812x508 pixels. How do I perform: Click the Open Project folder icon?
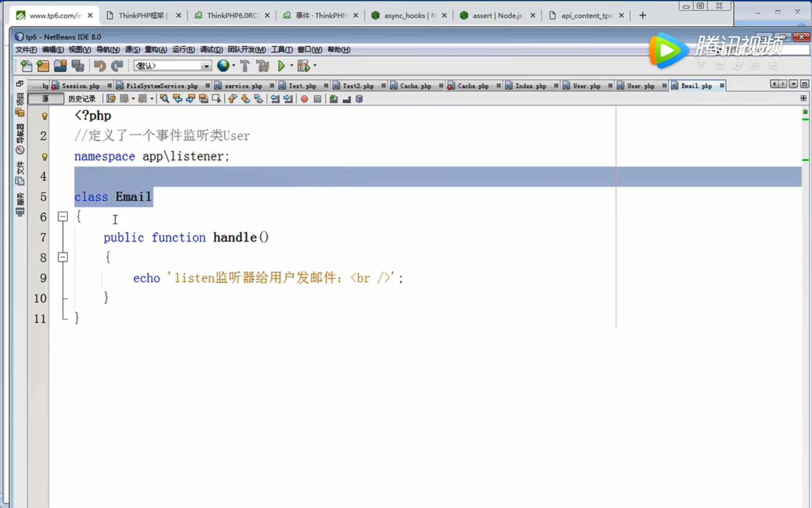[x=60, y=66]
